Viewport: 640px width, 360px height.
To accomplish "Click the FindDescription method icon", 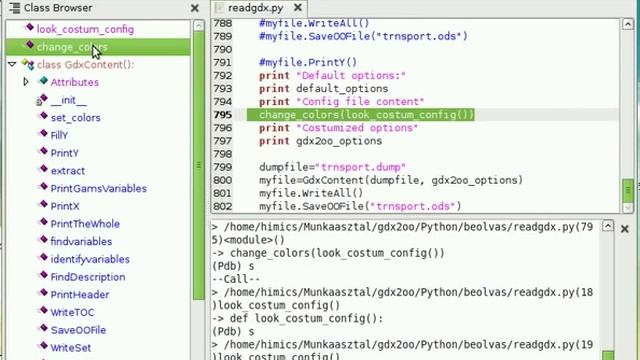I will coord(43,276).
